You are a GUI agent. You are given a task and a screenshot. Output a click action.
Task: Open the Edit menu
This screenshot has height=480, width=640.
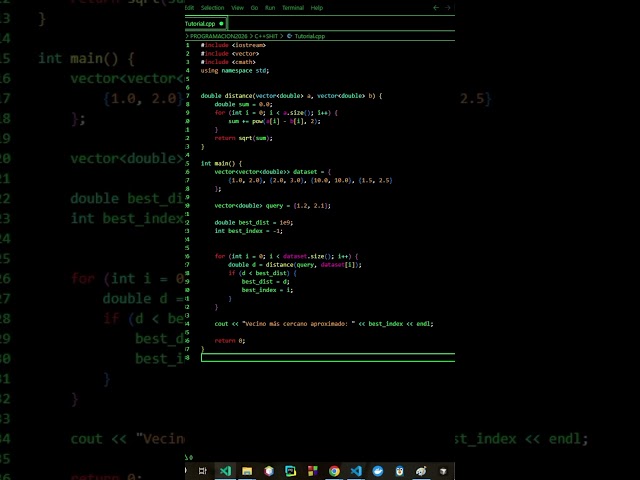(x=189, y=8)
